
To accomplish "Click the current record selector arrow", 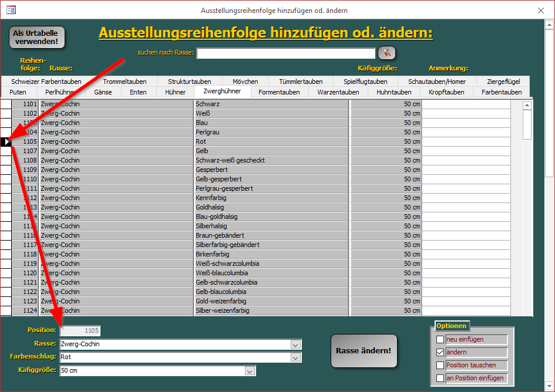I will (6, 141).
